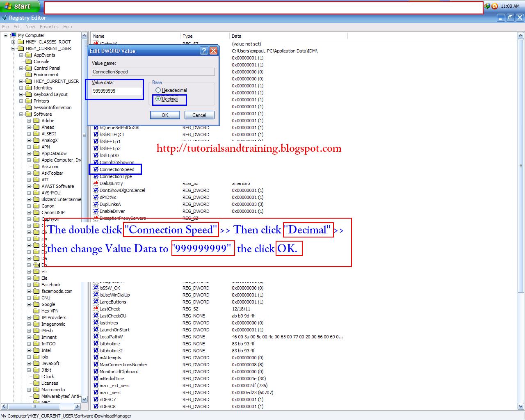Click the EnableDriver DWORD value icon
The image size is (525, 420).
pos(96,211)
